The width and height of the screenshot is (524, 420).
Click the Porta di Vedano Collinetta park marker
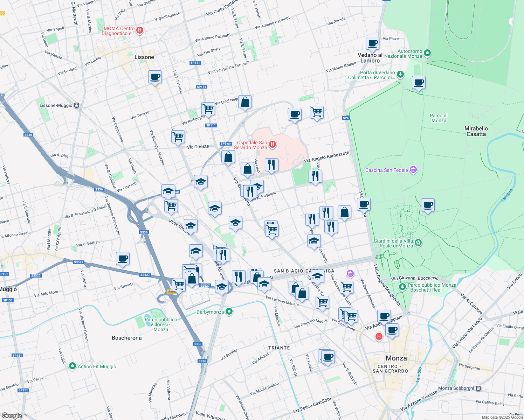click(x=400, y=75)
